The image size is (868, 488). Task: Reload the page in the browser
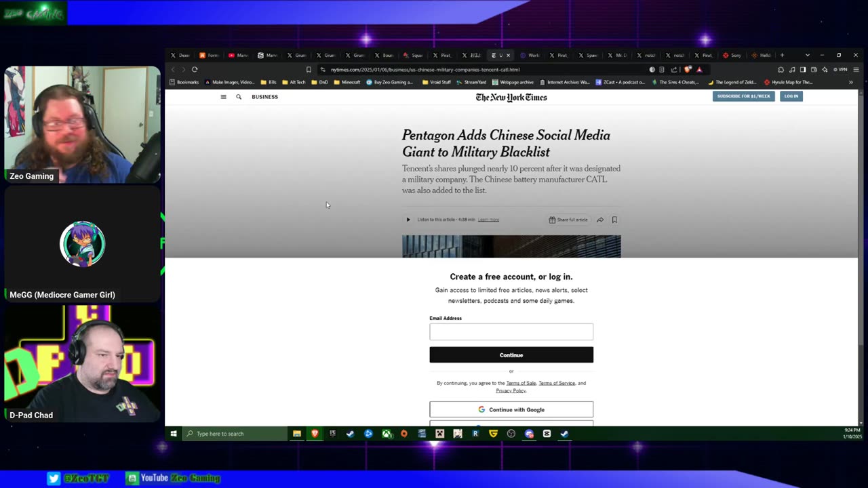coord(195,69)
